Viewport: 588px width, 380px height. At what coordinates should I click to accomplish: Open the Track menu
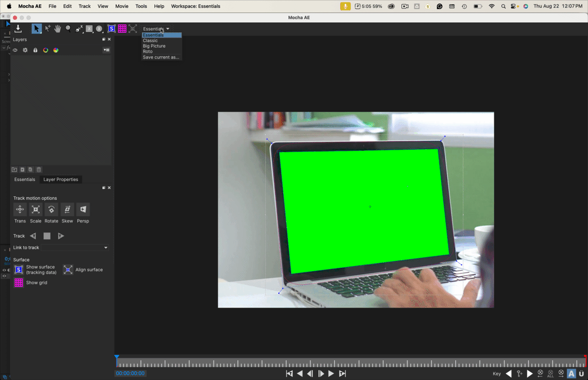click(85, 6)
